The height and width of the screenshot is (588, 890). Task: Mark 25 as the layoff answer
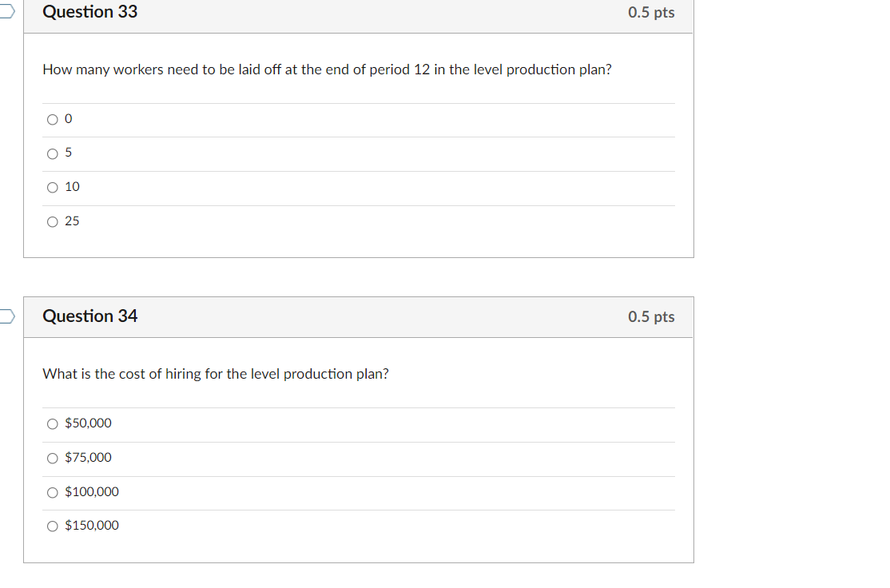point(53,222)
